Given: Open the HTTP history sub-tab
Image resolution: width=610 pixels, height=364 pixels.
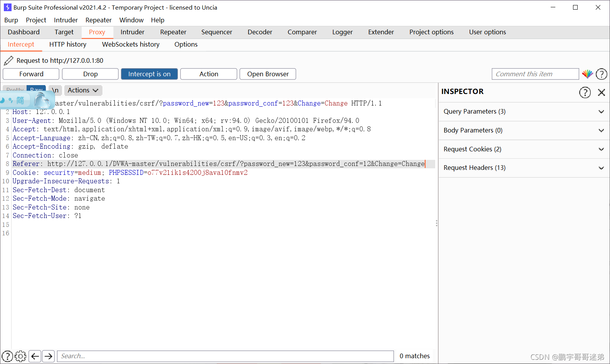Looking at the screenshot, I should 68,44.
